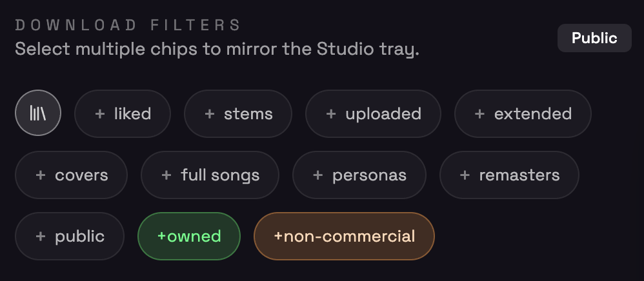Disable the orange non-commercial filter chip

point(344,237)
